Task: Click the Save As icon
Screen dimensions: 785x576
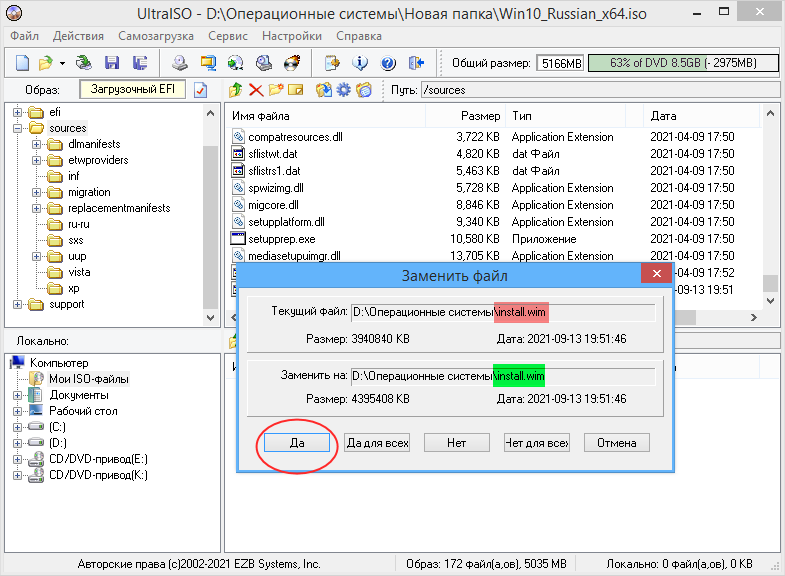Action: (140, 63)
